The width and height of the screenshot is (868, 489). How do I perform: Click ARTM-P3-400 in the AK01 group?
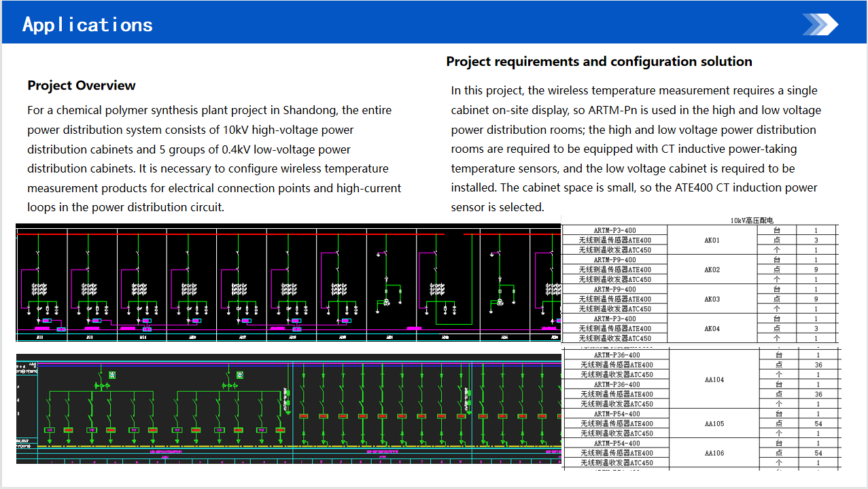pos(614,230)
